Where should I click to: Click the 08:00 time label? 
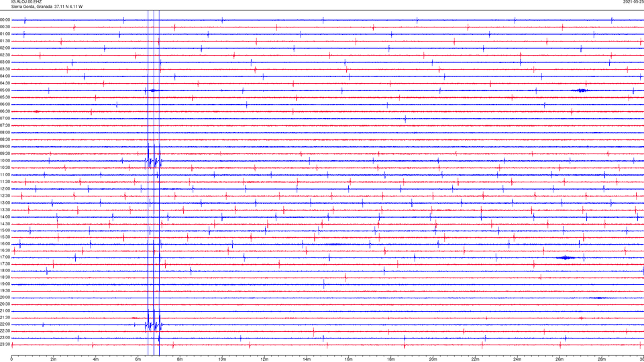(5, 133)
